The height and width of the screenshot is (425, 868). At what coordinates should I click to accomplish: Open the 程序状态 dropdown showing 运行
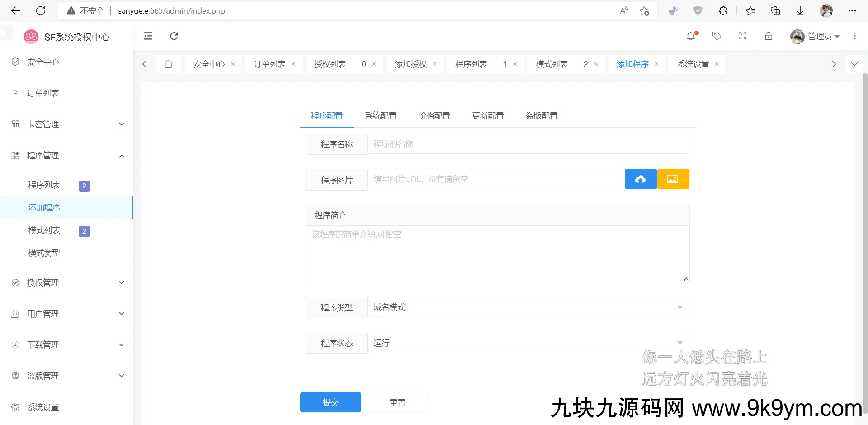[527, 343]
